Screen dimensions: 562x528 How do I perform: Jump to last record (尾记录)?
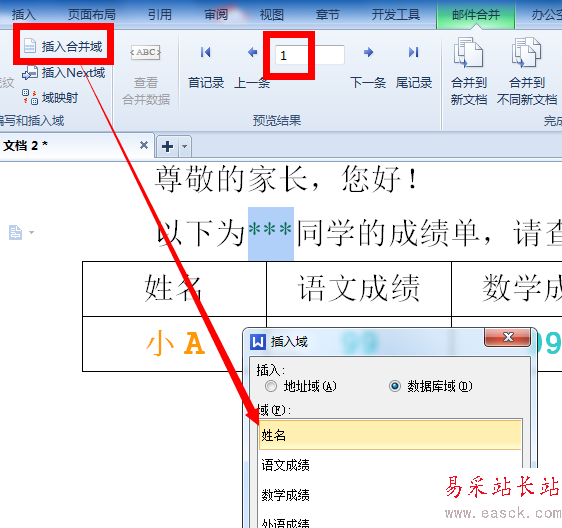[x=414, y=66]
